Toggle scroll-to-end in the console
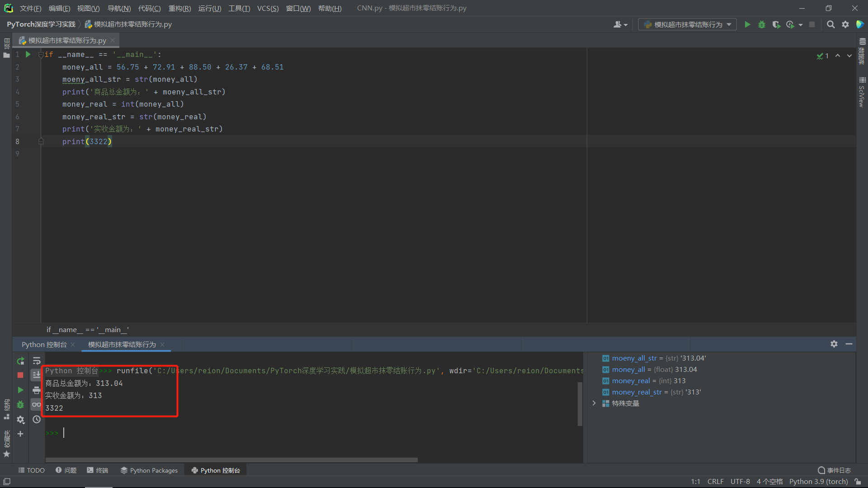Screen dimensions: 868x488 pos(37,375)
